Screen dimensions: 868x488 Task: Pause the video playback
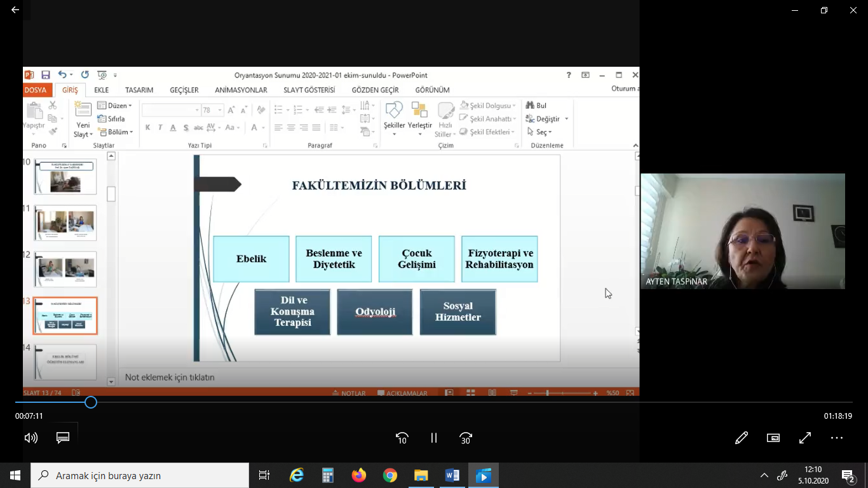pos(434,438)
